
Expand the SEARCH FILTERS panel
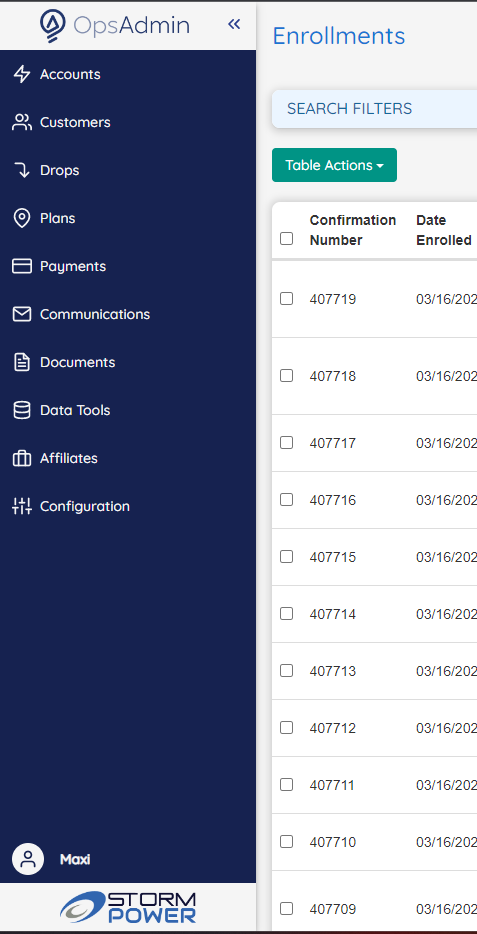click(x=374, y=109)
